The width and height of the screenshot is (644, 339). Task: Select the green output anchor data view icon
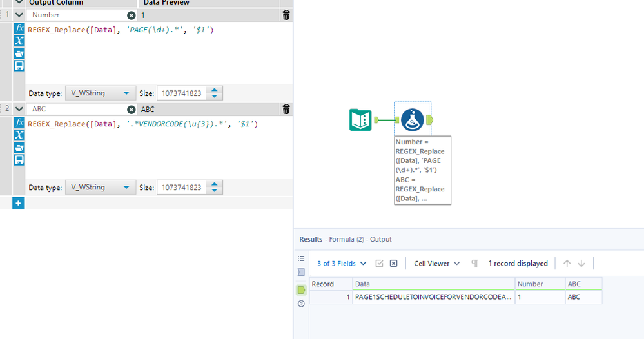coord(301,290)
